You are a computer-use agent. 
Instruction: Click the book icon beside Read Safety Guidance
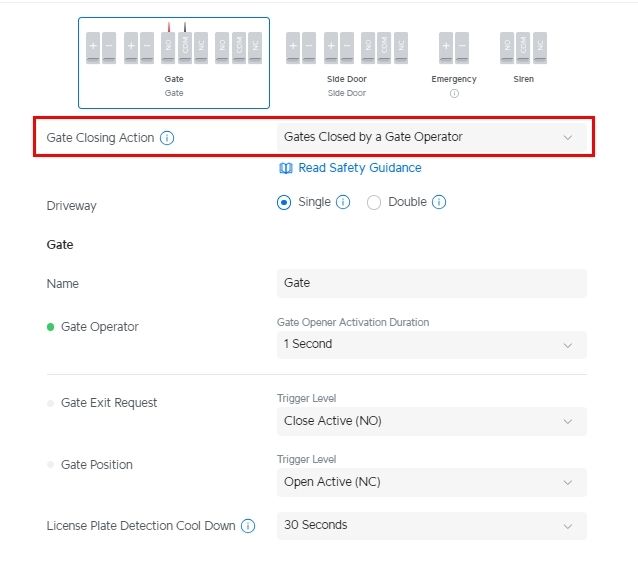pyautogui.click(x=287, y=168)
